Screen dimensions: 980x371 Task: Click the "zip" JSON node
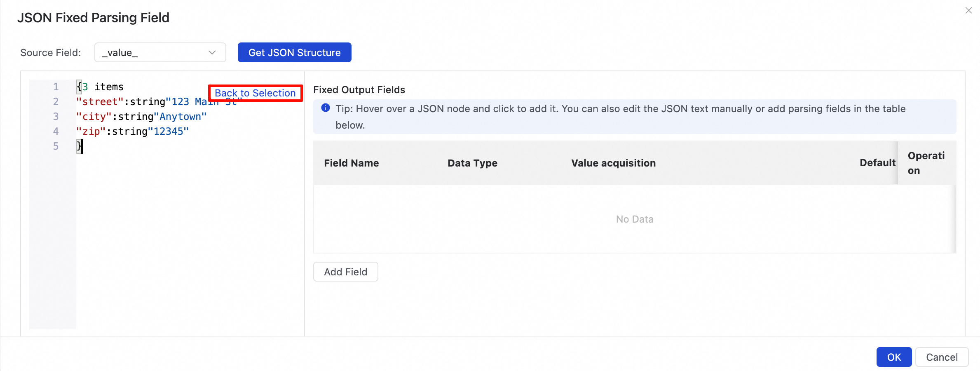[91, 131]
